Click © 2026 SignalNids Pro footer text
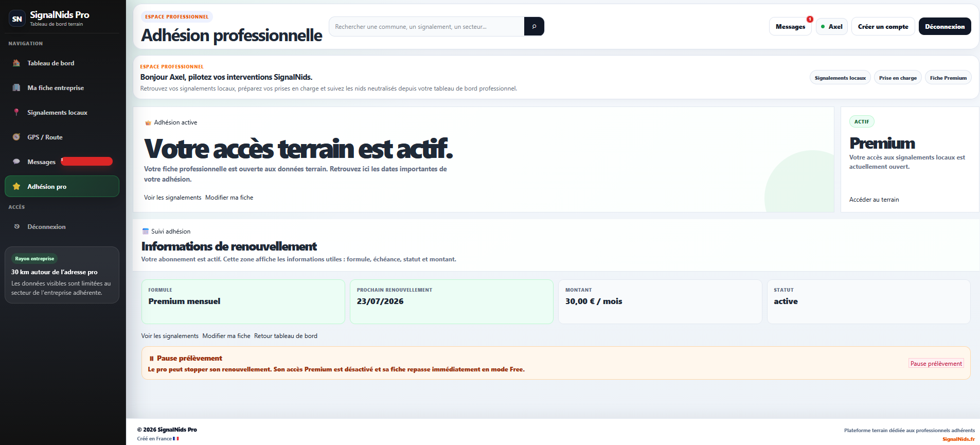 (167, 430)
